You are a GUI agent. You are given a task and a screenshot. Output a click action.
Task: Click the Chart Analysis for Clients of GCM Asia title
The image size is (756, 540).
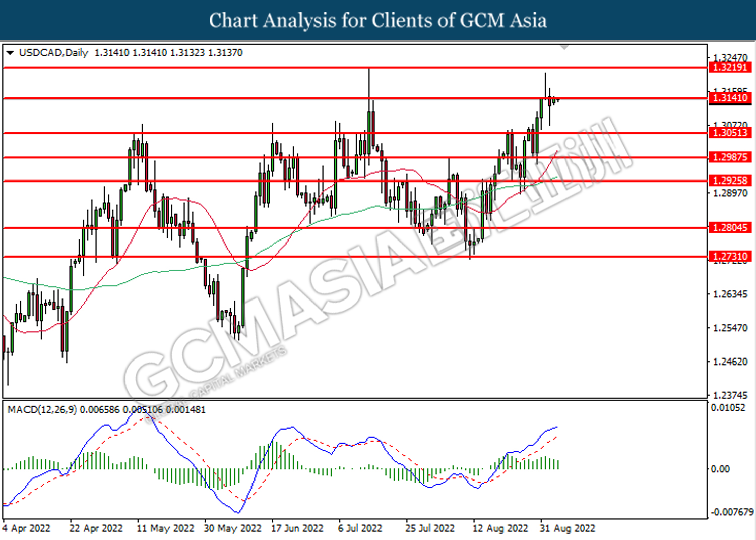(378, 21)
